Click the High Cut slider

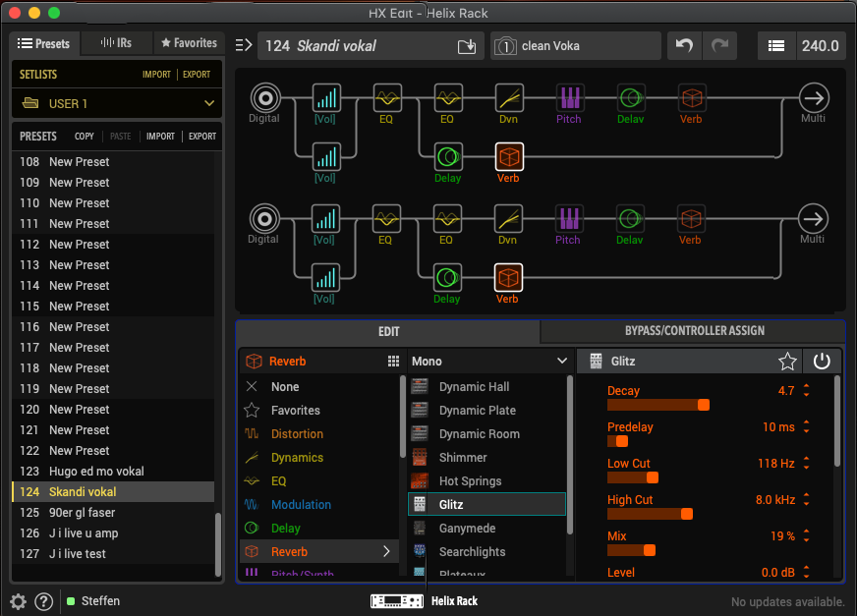(650, 514)
